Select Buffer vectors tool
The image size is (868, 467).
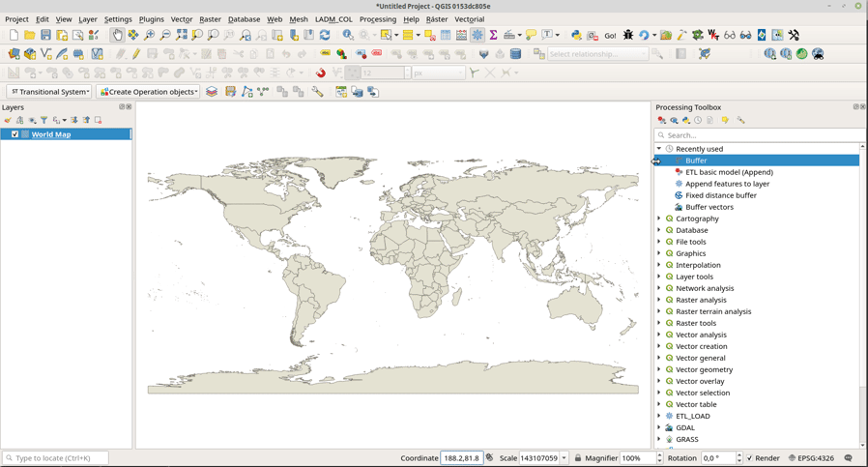click(709, 207)
